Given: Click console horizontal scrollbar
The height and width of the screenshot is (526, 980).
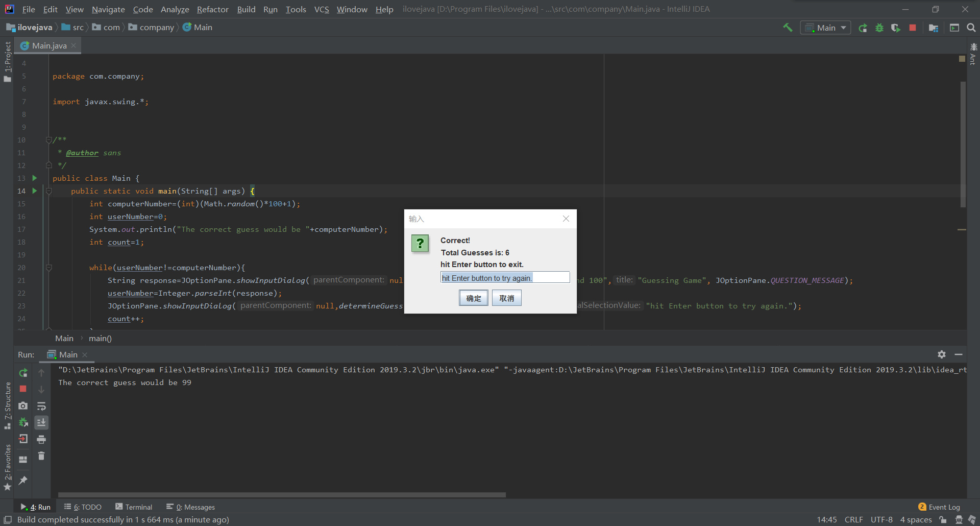Looking at the screenshot, I should pos(282,494).
